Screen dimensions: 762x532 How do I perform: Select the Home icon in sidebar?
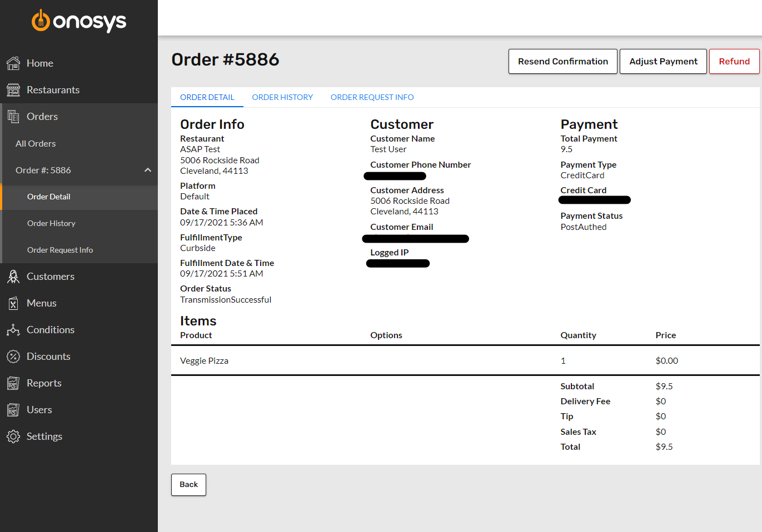(13, 63)
